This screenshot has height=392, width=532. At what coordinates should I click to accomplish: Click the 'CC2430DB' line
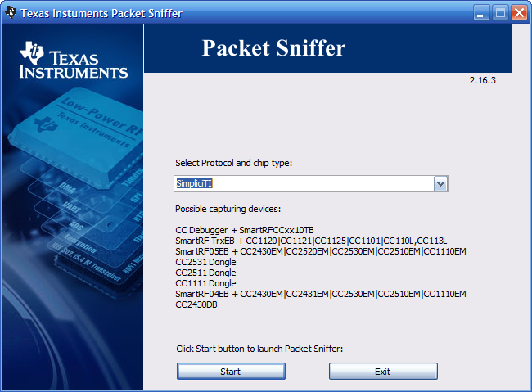[196, 304]
